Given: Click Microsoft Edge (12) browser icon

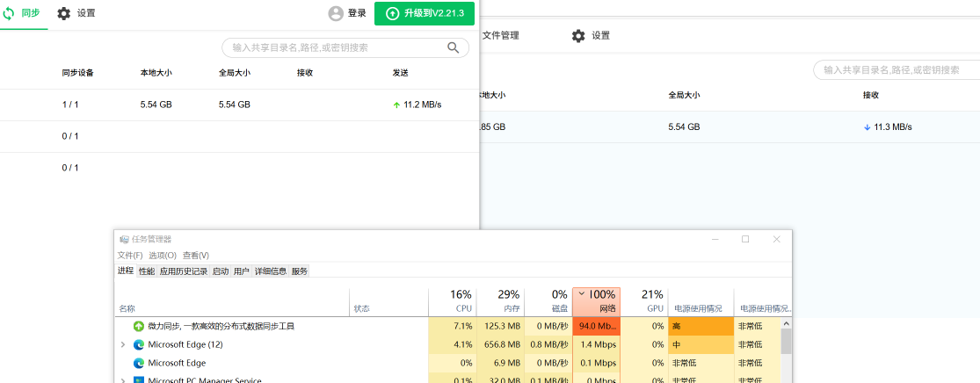Looking at the screenshot, I should click(x=138, y=344).
